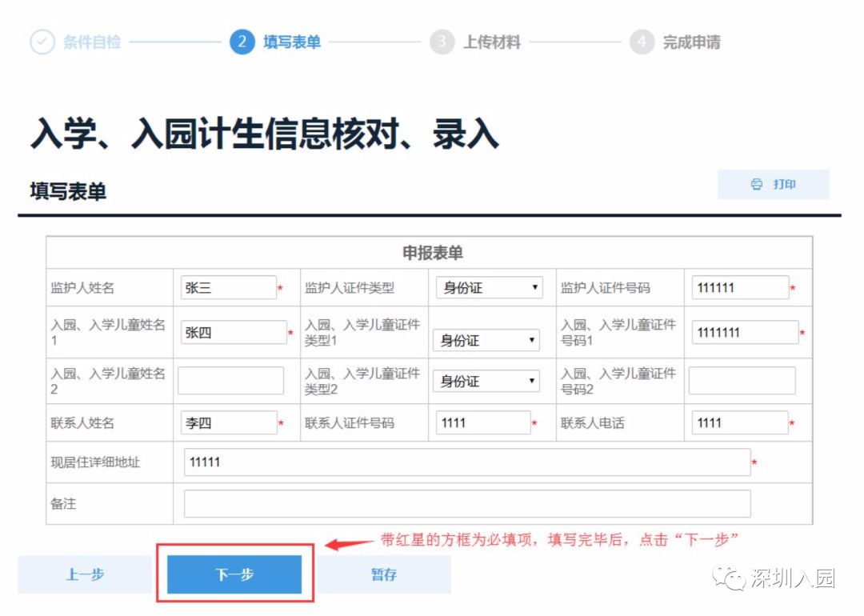This screenshot has width=864, height=616.
Task: Click the 打印 button
Action: [774, 183]
